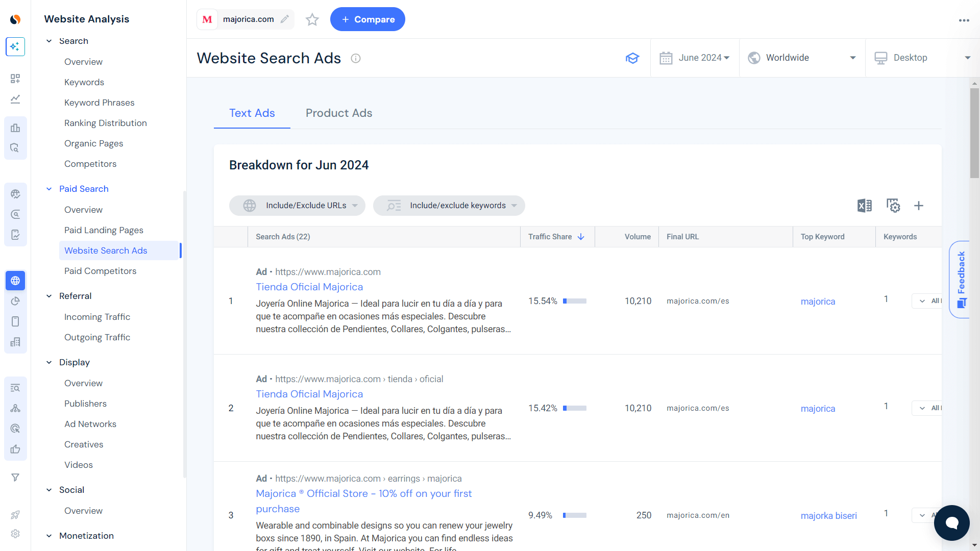Collapse the Display section
The height and width of the screenshot is (551, 980).
coord(49,362)
